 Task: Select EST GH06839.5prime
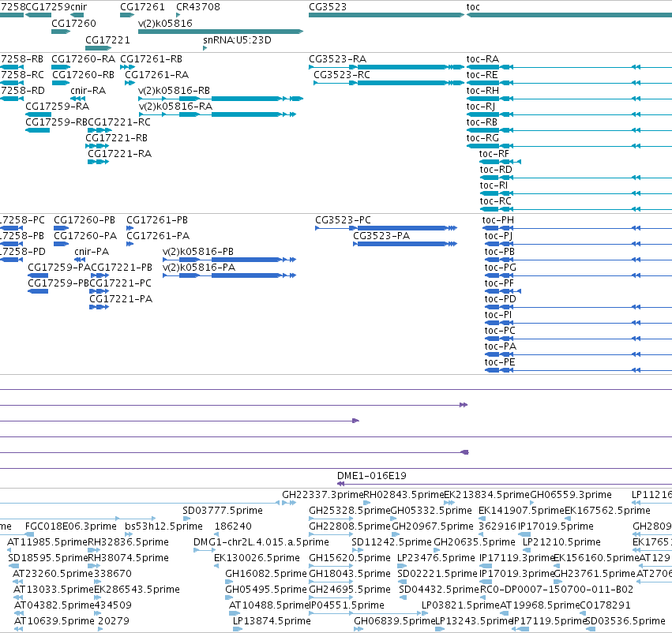pyautogui.click(x=394, y=620)
